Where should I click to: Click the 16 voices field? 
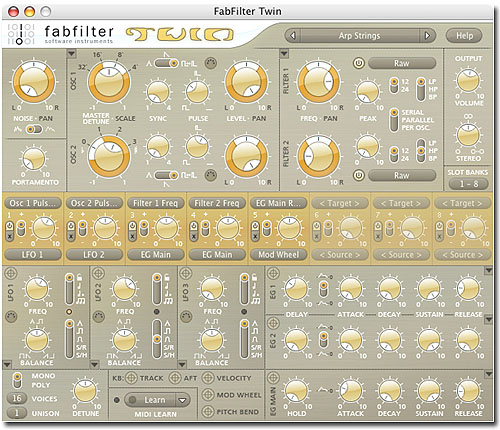tap(17, 398)
